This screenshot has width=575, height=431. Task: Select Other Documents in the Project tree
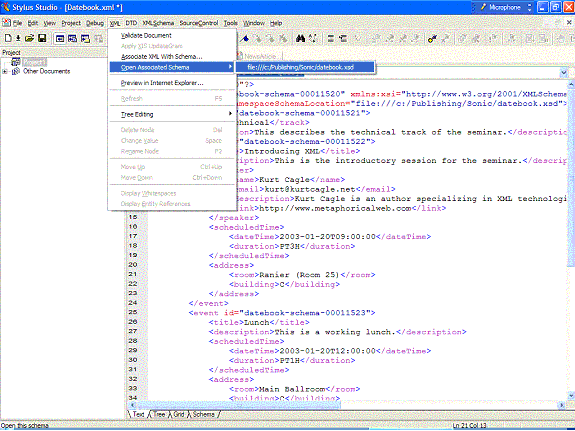click(46, 71)
